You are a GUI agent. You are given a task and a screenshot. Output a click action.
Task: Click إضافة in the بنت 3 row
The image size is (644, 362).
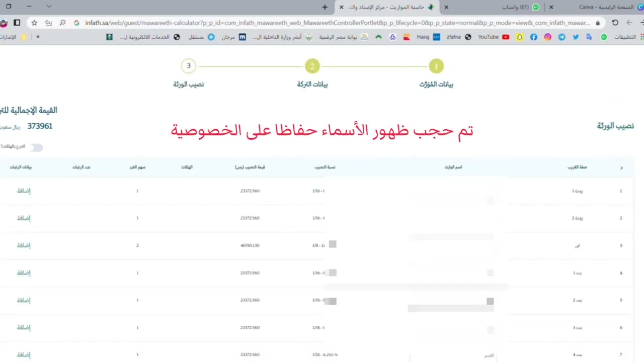click(x=24, y=327)
